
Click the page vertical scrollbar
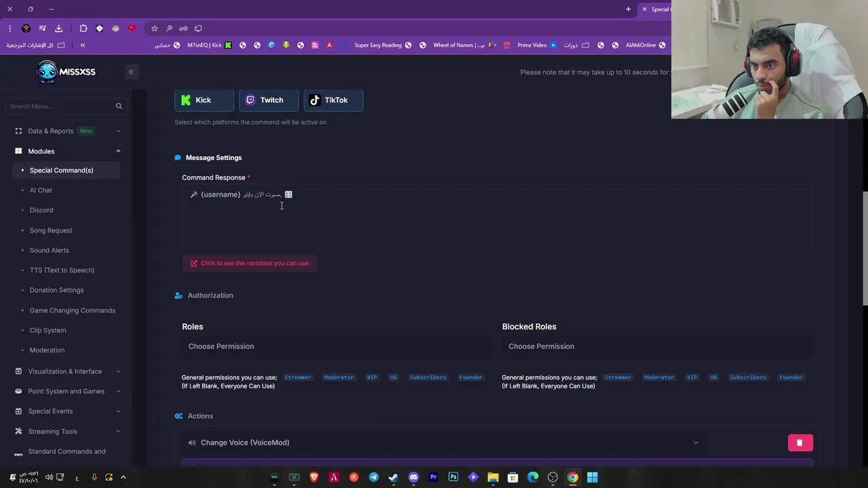(x=864, y=247)
